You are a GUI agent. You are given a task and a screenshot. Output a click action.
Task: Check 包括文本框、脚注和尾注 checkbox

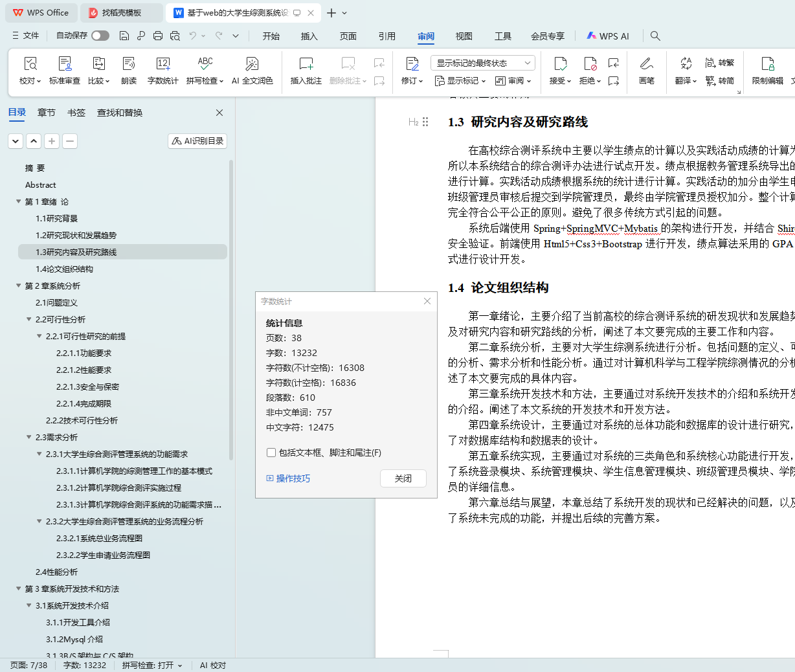coord(271,453)
